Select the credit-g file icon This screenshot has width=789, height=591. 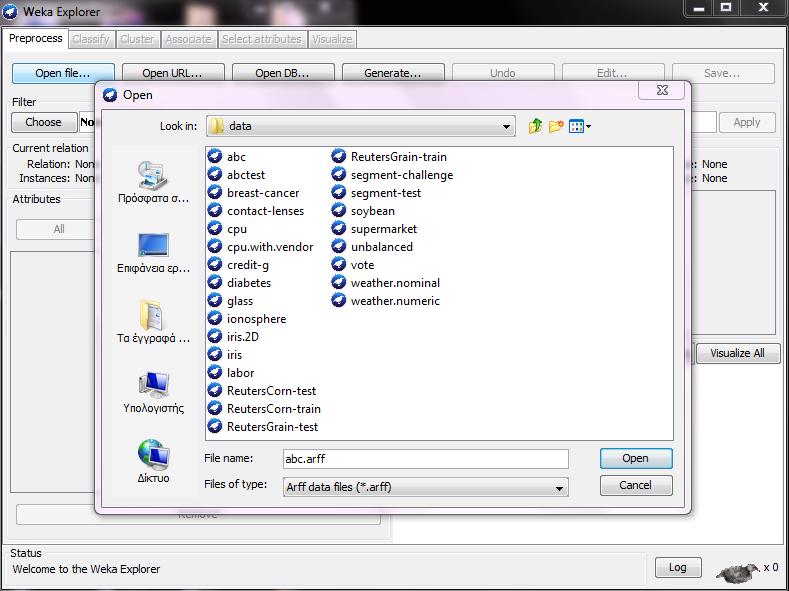pos(215,265)
